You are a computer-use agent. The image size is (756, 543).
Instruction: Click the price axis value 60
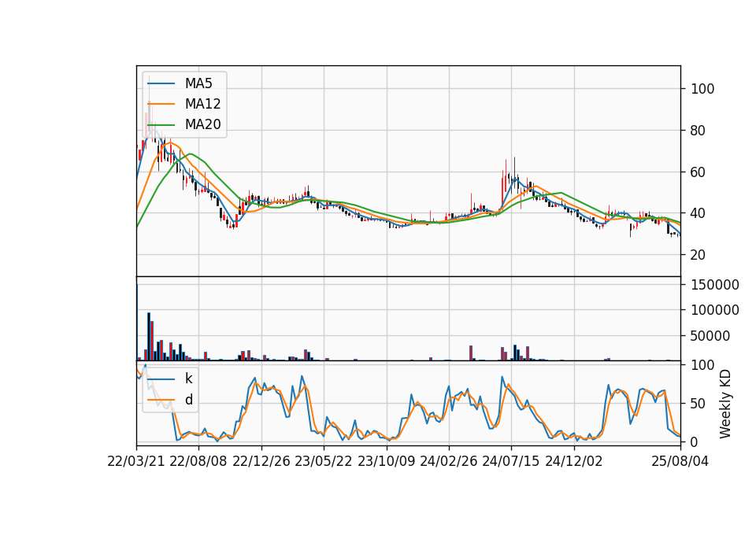click(x=699, y=172)
